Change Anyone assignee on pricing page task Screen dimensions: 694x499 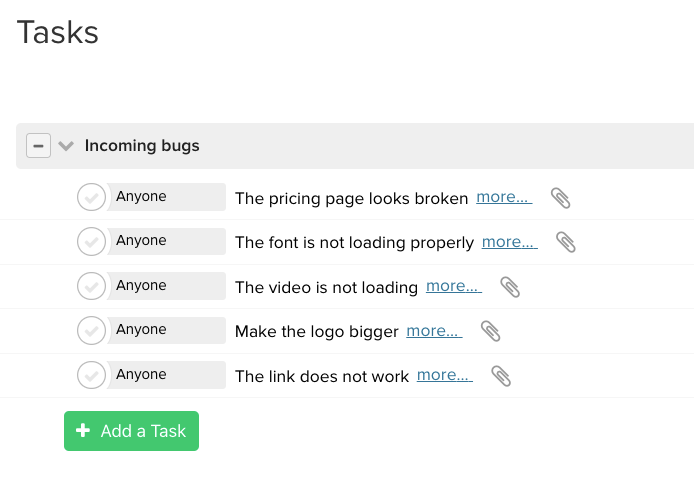pyautogui.click(x=166, y=197)
